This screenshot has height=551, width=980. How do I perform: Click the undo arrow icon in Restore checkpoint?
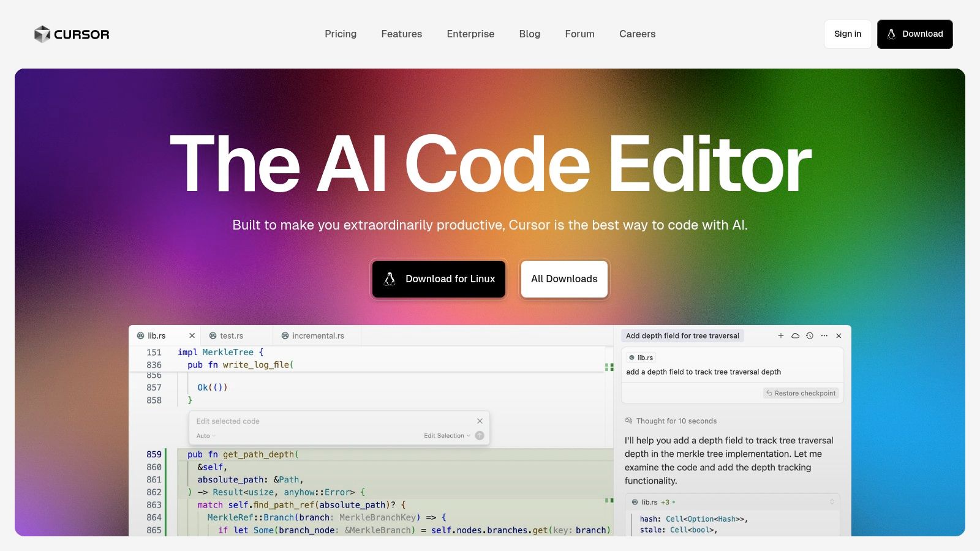coord(769,393)
